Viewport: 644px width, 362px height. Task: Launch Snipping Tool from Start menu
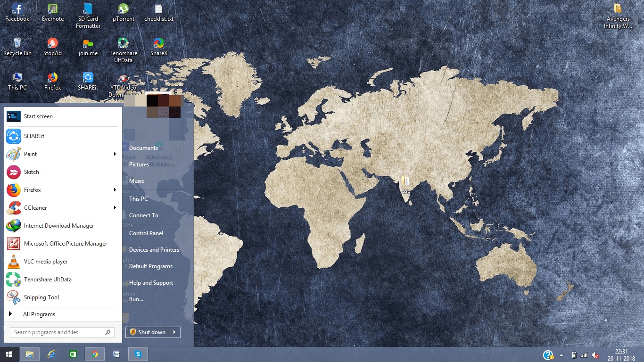(x=63, y=297)
